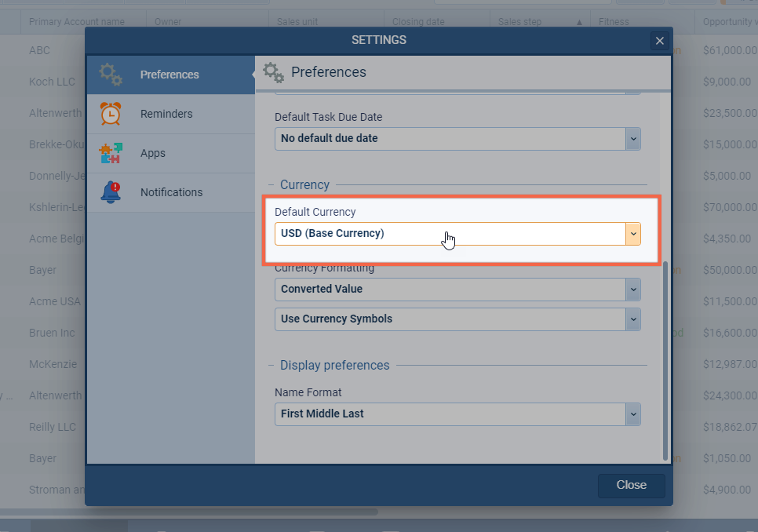Click the '$9,000.00' opportunity value
The image size is (758, 532).
(727, 82)
